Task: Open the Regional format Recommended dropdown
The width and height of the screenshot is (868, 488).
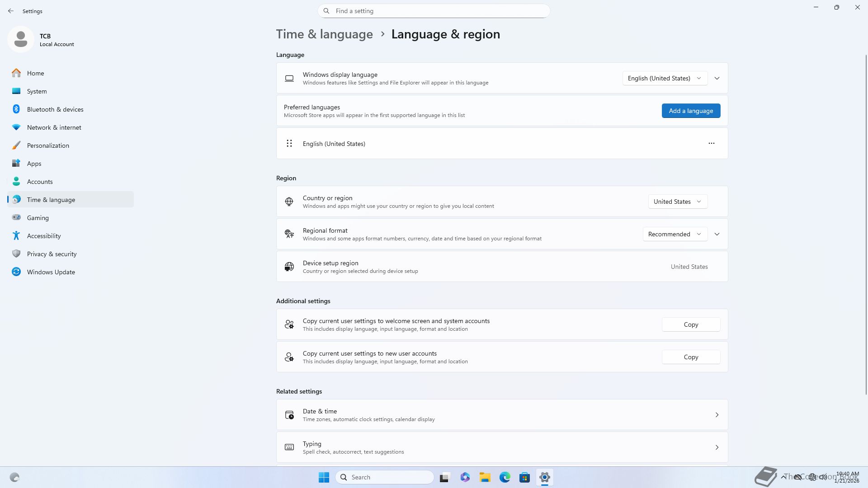Action: (x=675, y=234)
